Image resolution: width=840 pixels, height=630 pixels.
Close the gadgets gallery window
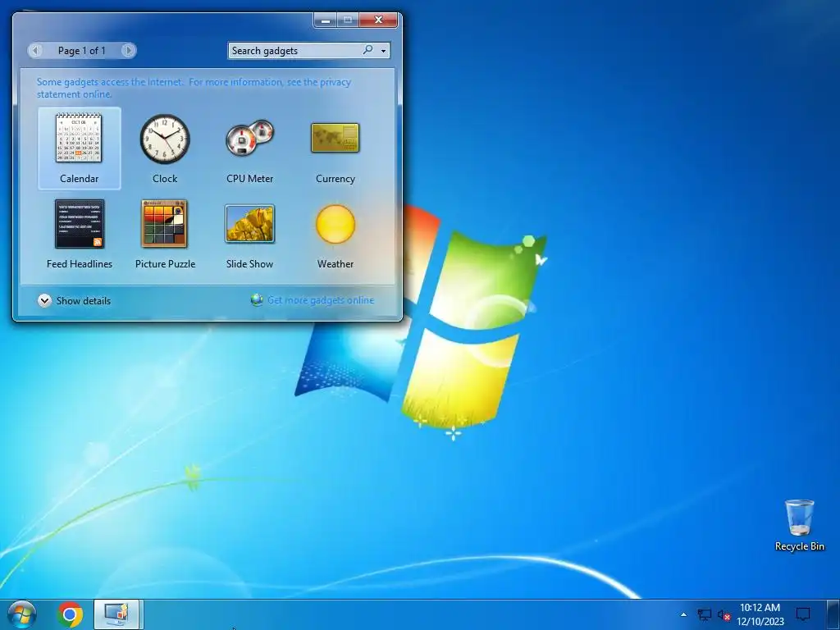point(378,20)
